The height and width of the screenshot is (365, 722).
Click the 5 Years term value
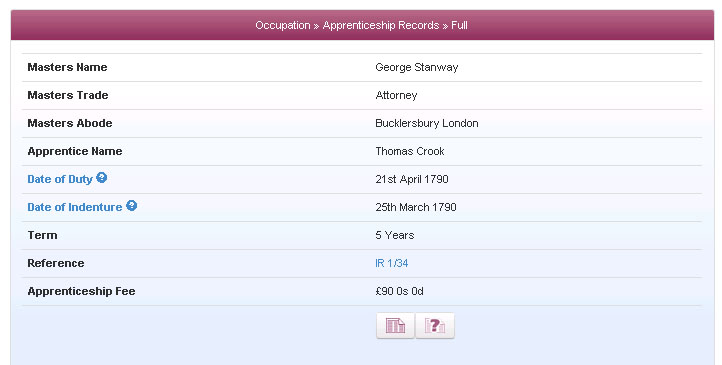[395, 235]
